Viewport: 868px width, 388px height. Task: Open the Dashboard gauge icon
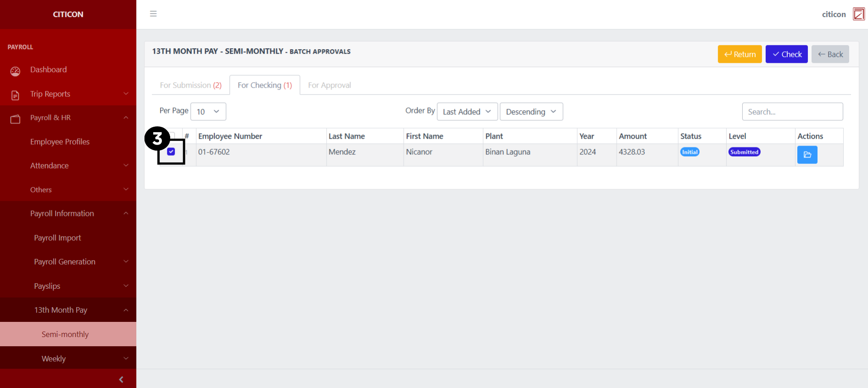coord(15,71)
